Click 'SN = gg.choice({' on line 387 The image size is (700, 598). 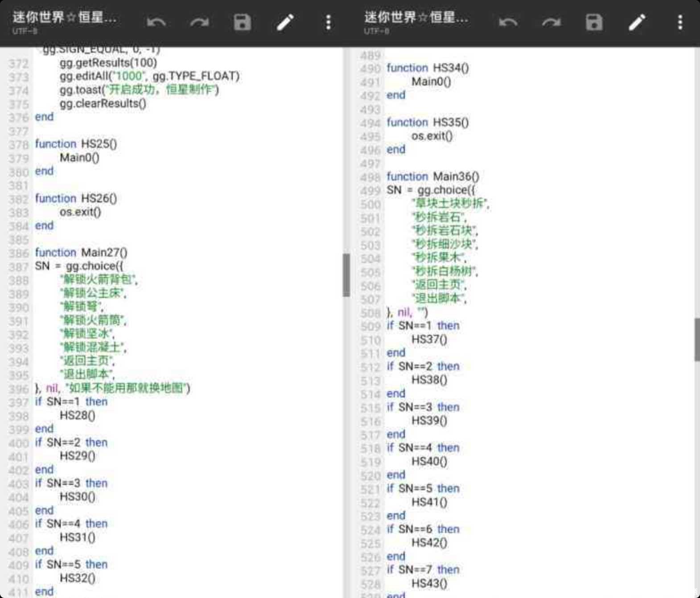79,266
